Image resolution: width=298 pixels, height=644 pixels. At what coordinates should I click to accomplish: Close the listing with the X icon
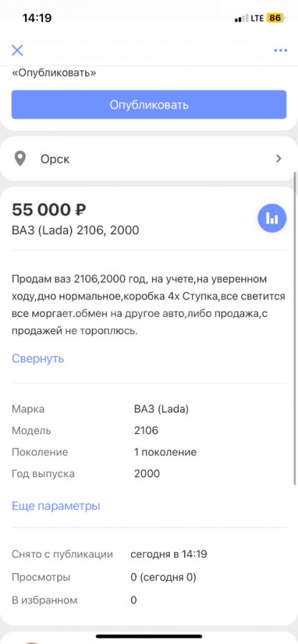(17, 51)
